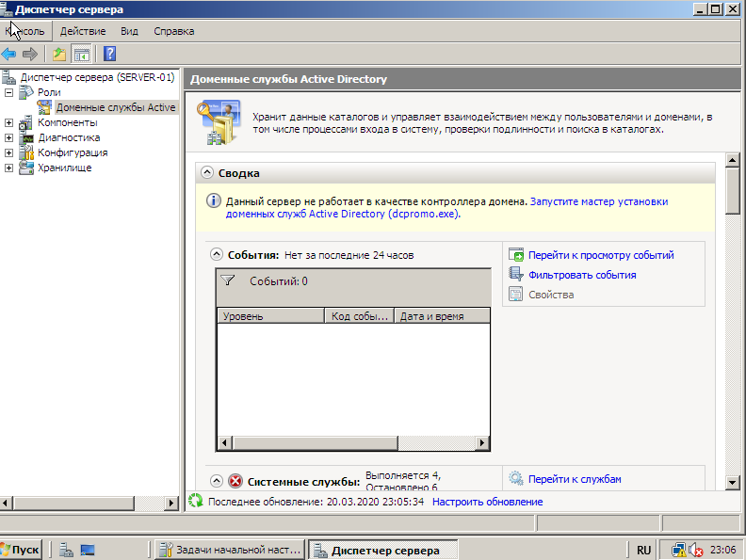The width and height of the screenshot is (746, 560).
Task: Click the main pane vertical scrollbar thumb
Action: tap(732, 191)
